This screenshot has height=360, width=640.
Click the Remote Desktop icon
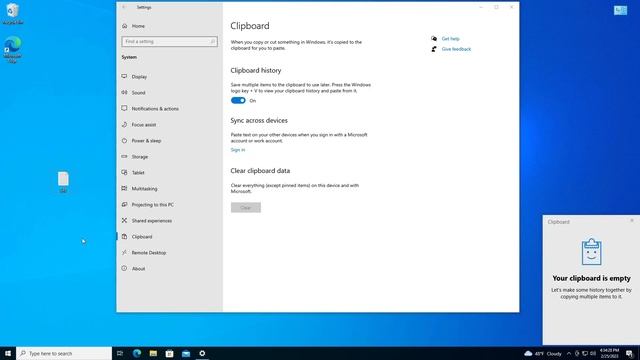point(124,252)
